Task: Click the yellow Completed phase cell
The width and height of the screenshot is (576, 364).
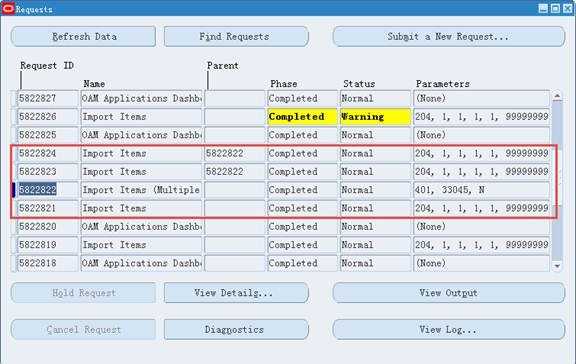Action: click(x=302, y=117)
